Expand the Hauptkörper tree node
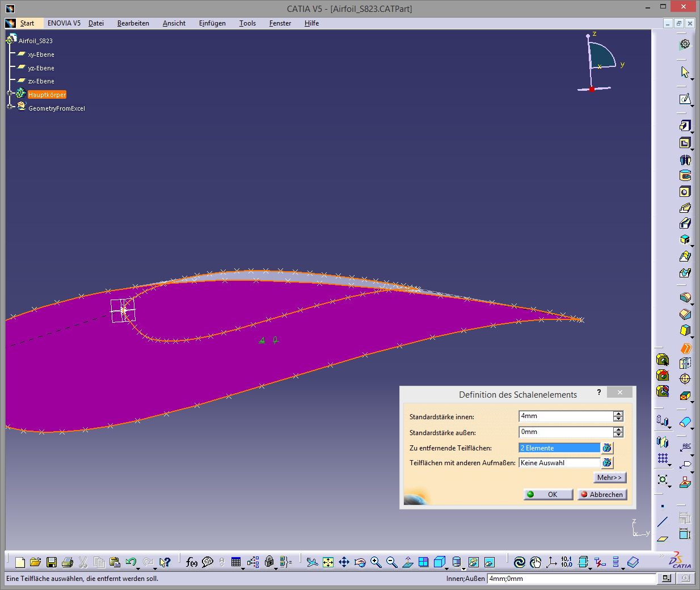 click(x=10, y=93)
